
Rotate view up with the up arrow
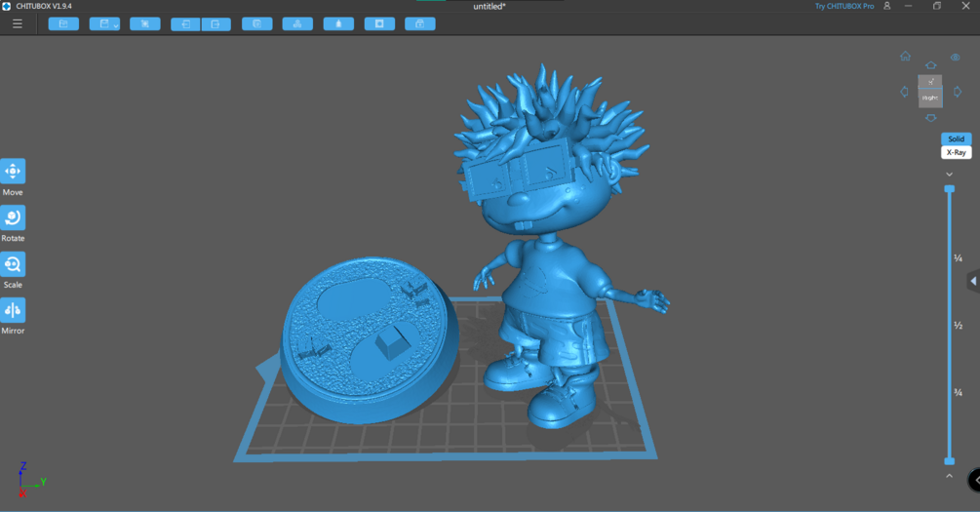point(930,65)
